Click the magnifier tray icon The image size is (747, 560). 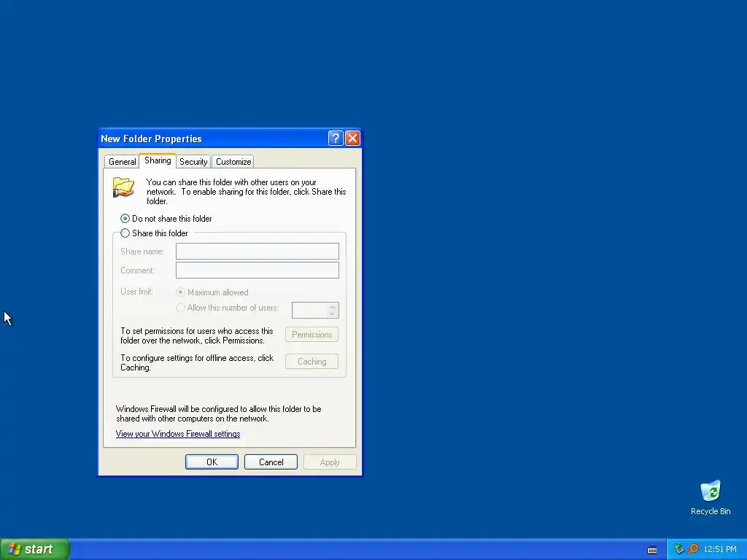[693, 549]
